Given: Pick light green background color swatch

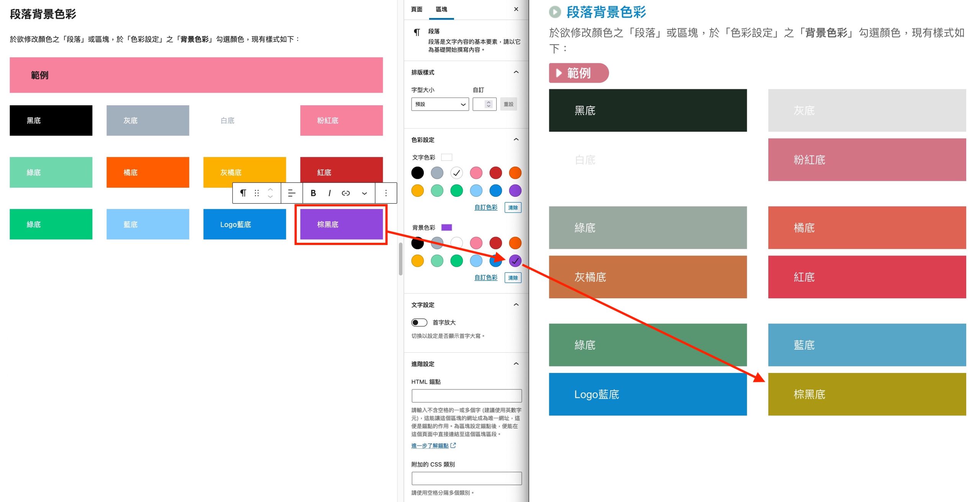Looking at the screenshot, I should pyautogui.click(x=437, y=261).
